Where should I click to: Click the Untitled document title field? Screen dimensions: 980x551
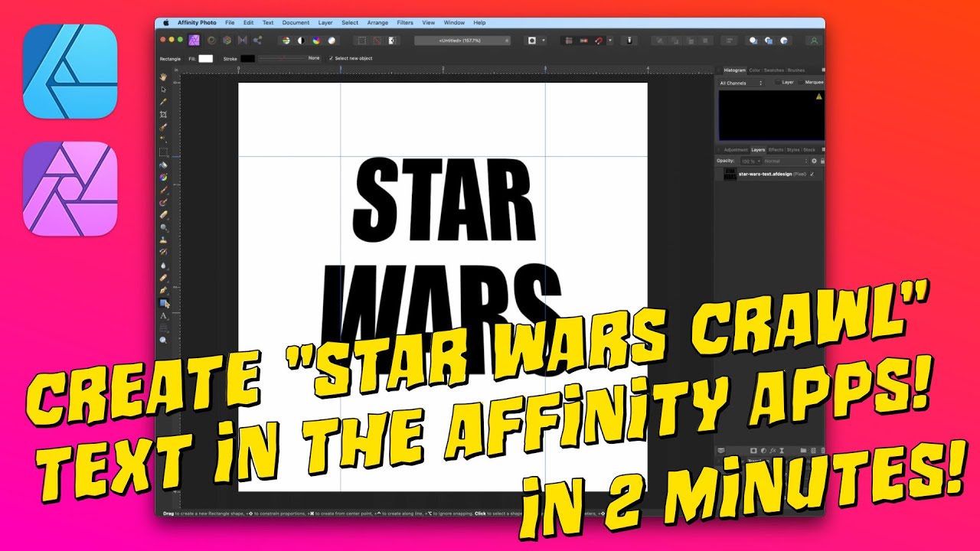click(x=462, y=40)
